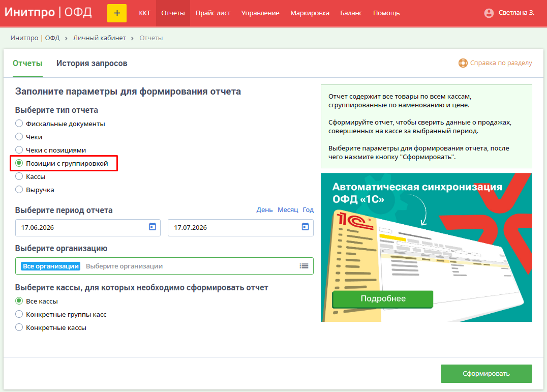Open the Отчеты top menu item
The image size is (547, 392).
point(173,13)
